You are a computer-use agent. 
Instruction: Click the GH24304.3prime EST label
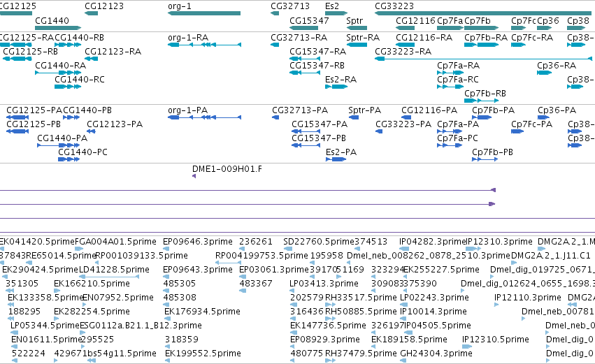point(436,354)
